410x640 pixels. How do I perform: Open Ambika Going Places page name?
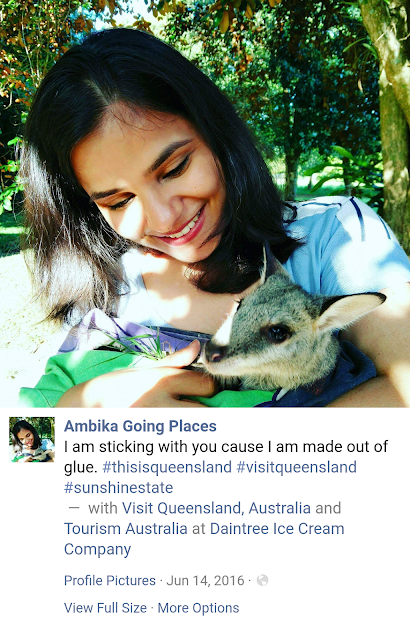[x=140, y=426]
